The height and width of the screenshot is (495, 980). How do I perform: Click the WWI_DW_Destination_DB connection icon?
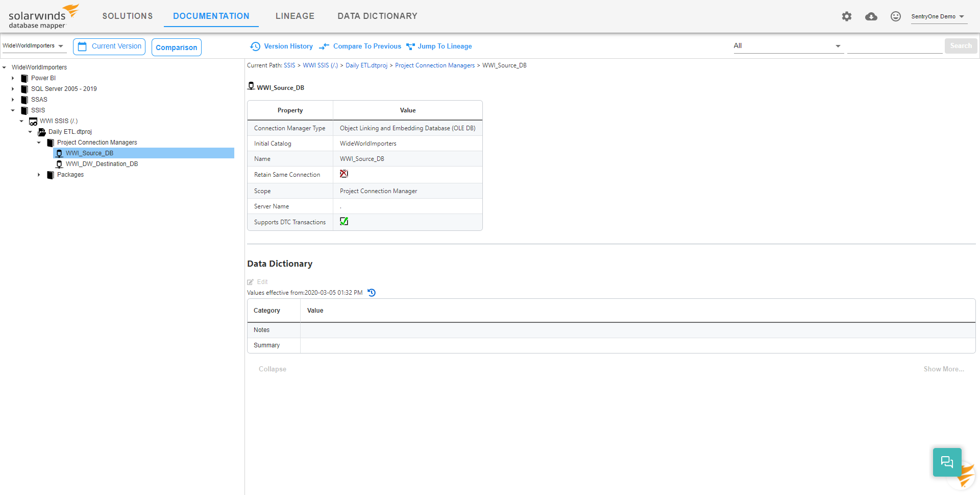coord(59,164)
